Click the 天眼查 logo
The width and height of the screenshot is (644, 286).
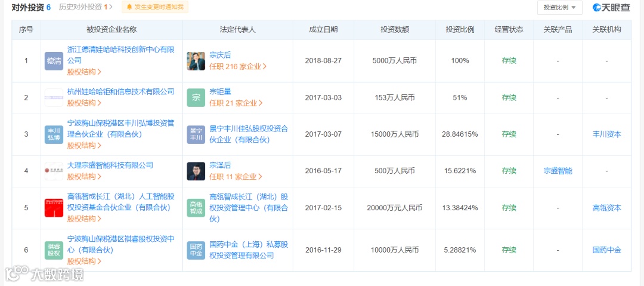[611, 7]
